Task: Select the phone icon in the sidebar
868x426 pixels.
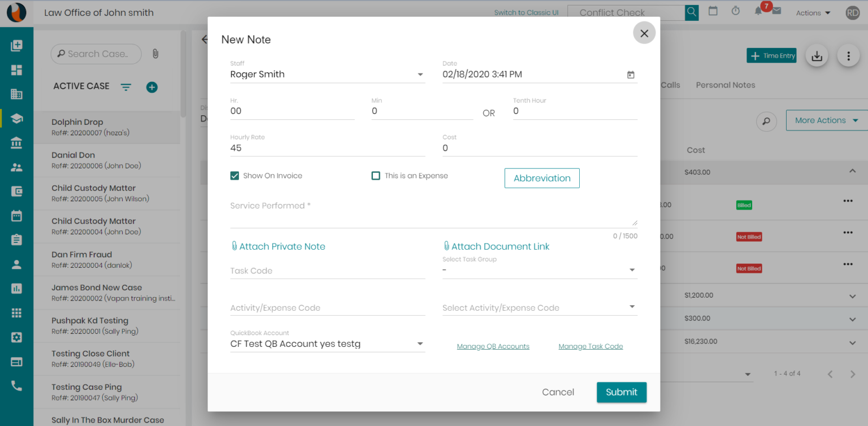Action: coord(16,386)
